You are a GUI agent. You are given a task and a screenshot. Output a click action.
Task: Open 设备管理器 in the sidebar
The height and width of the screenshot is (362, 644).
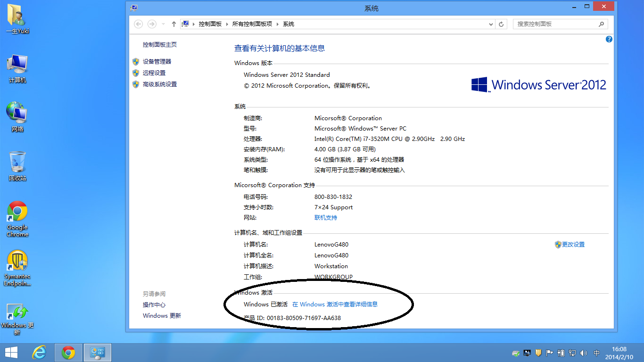coord(157,62)
